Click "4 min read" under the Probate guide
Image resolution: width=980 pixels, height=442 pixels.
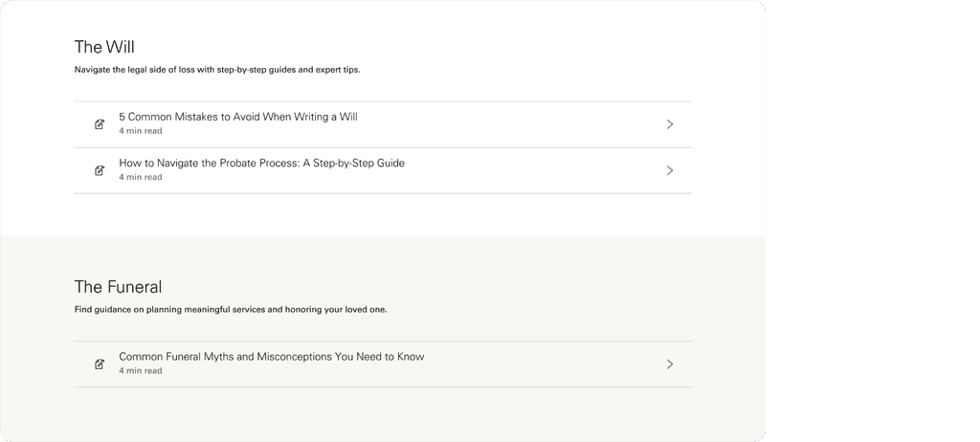pyautogui.click(x=141, y=177)
